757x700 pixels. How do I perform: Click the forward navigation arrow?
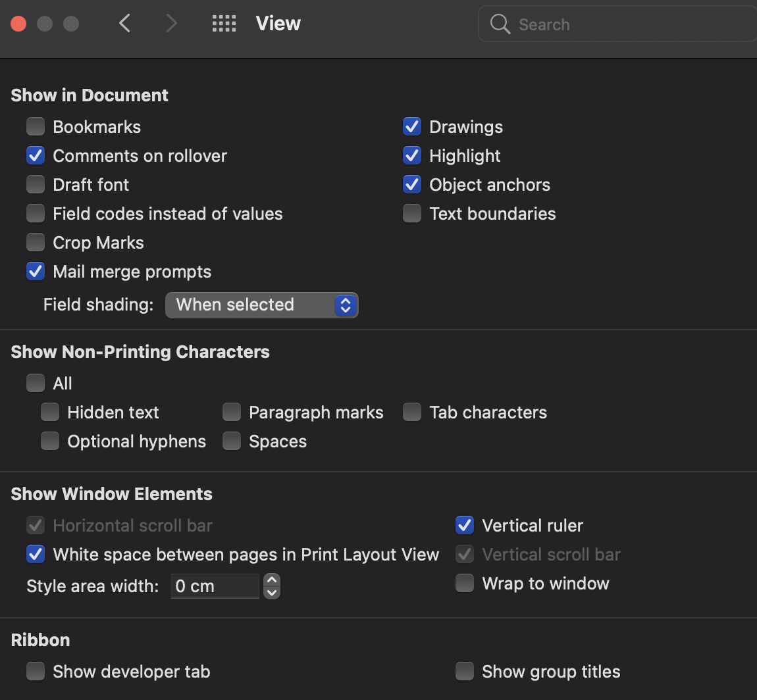[x=172, y=24]
